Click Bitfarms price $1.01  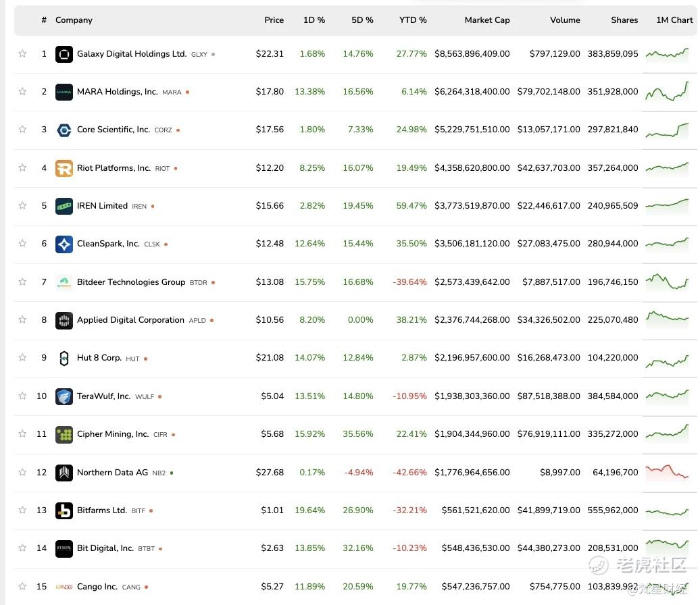coord(272,510)
